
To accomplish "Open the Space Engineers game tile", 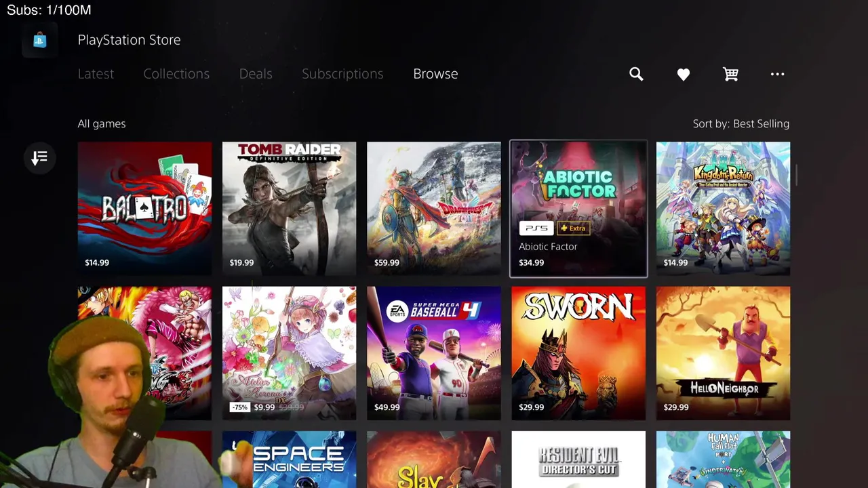I will pos(289,460).
